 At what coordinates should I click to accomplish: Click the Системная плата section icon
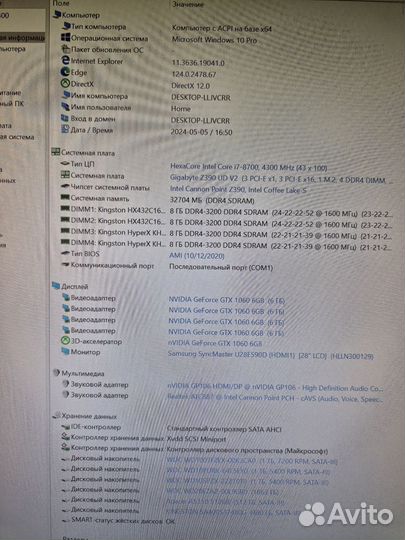pos(55,152)
